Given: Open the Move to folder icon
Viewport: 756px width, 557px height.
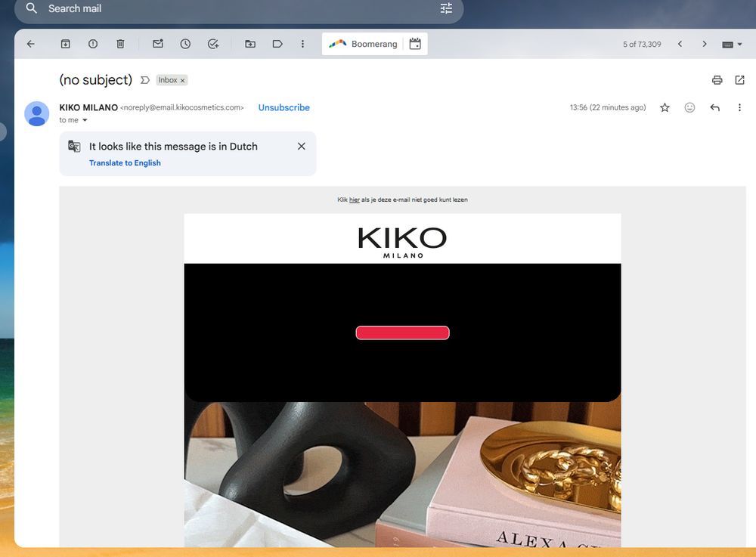Looking at the screenshot, I should point(250,44).
